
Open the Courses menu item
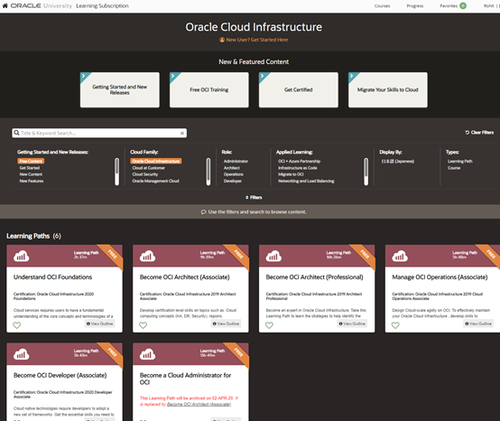382,6
